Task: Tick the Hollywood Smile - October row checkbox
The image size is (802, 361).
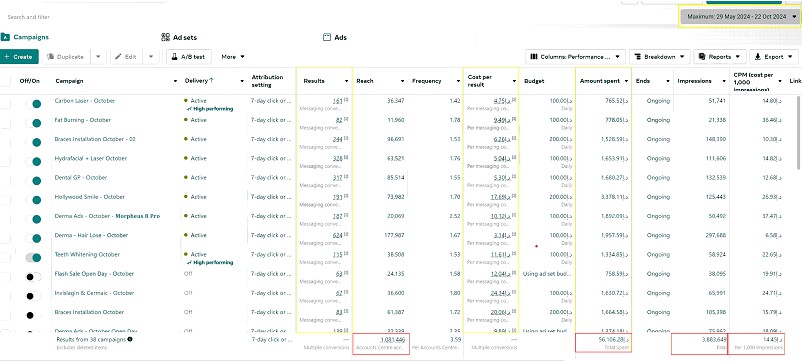Action: 5,200
